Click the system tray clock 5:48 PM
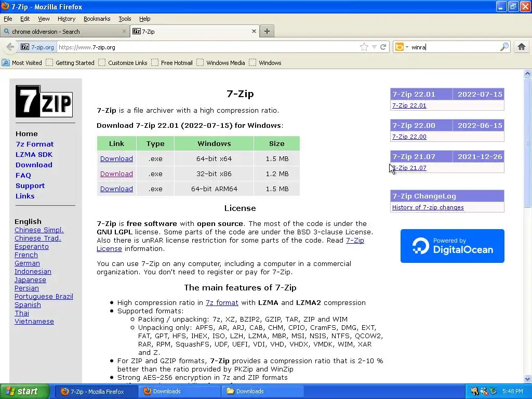This screenshot has width=532, height=399. tap(513, 391)
